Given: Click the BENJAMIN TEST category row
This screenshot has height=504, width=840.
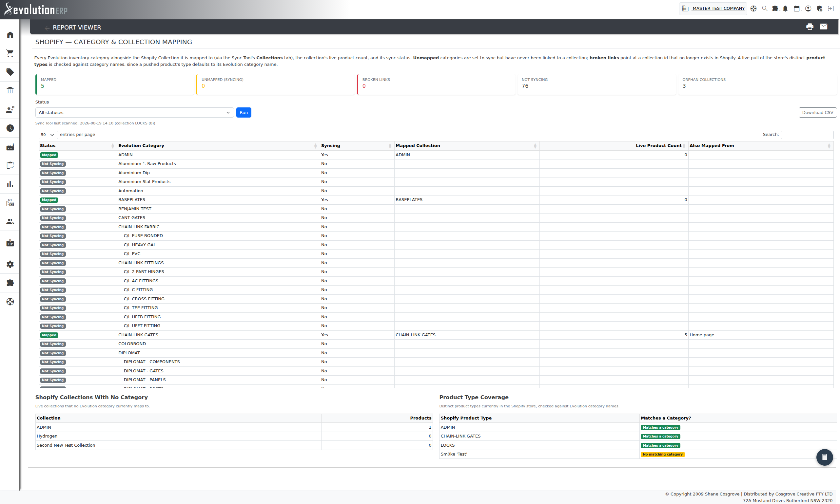Looking at the screenshot, I should coord(436,209).
